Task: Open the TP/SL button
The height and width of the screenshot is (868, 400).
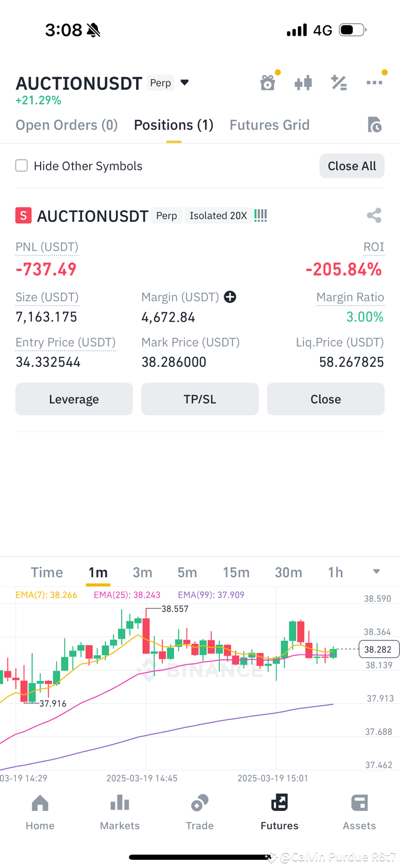Action: point(200,399)
